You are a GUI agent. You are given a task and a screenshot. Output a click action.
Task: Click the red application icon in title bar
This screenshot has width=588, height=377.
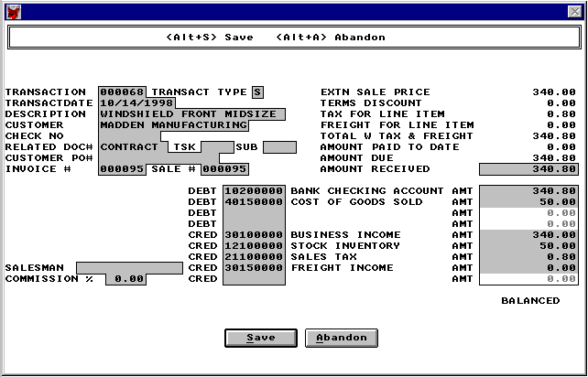point(14,12)
